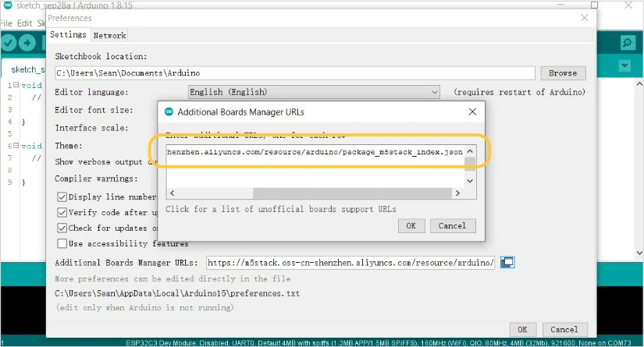This screenshot has width=644, height=347.
Task: Click inside the URL list text area
Action: [315, 166]
